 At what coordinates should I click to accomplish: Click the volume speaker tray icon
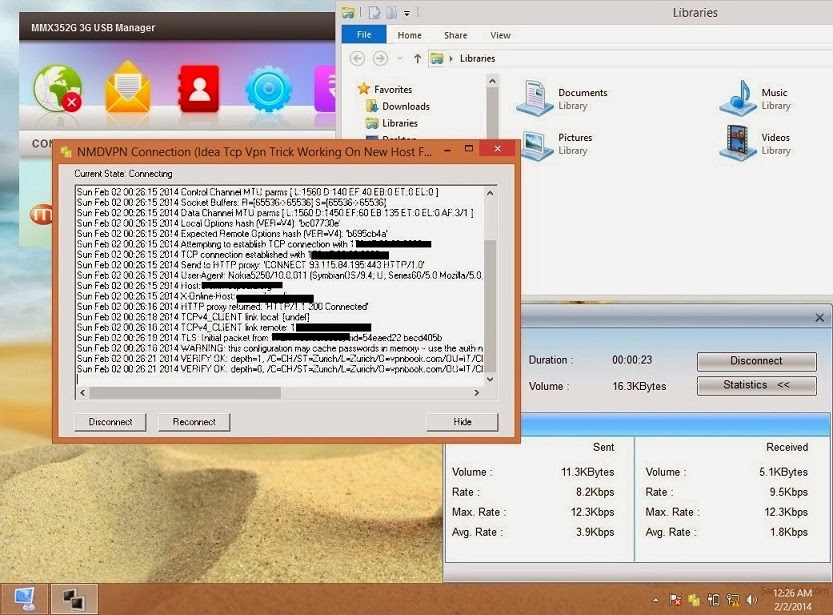pos(751,600)
